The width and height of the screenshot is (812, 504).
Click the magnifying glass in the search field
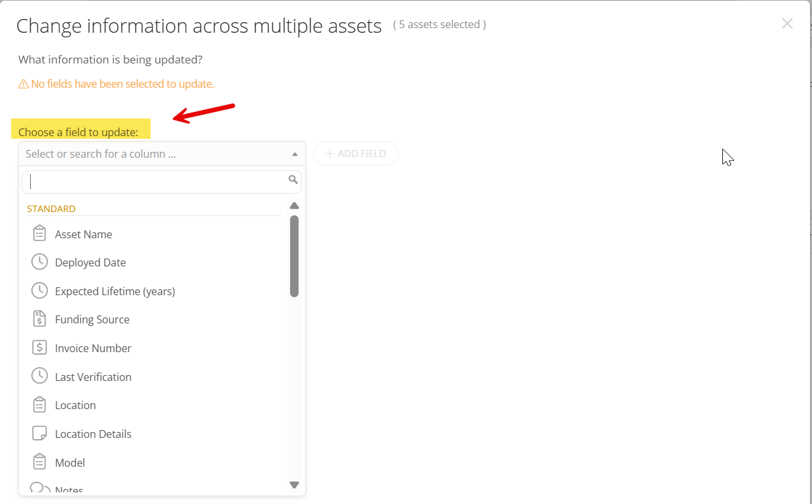click(293, 179)
